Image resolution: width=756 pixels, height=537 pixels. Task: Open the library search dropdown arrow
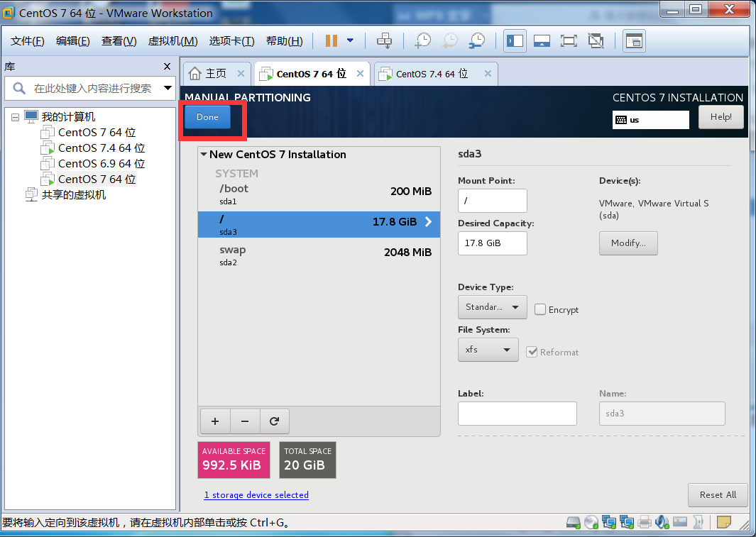click(168, 88)
